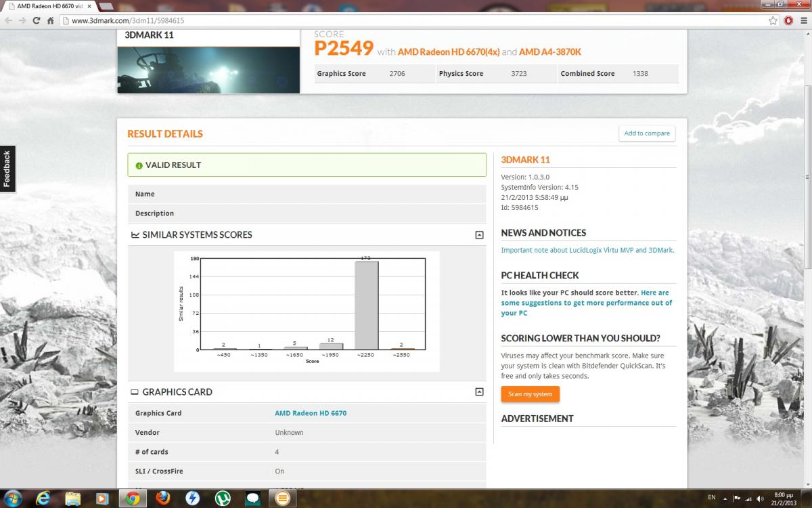Open Windows Media Player from taskbar
812x508 pixels.
pos(102,499)
